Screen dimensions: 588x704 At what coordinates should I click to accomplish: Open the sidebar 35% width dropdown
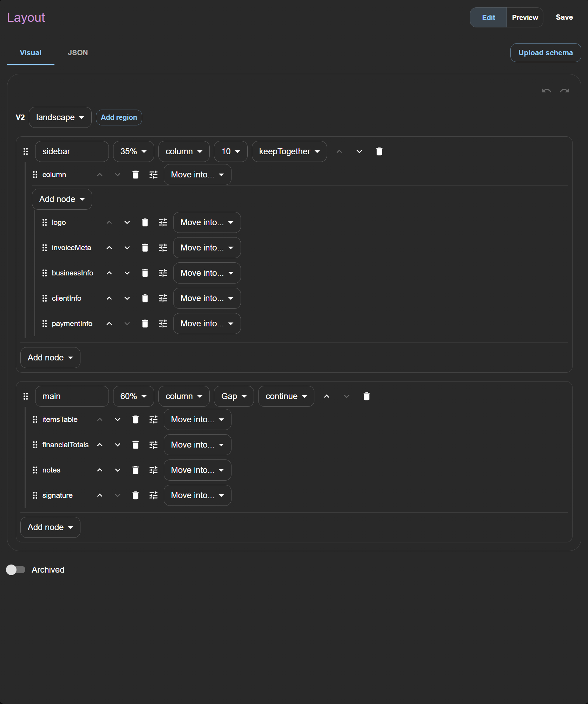pyautogui.click(x=133, y=151)
